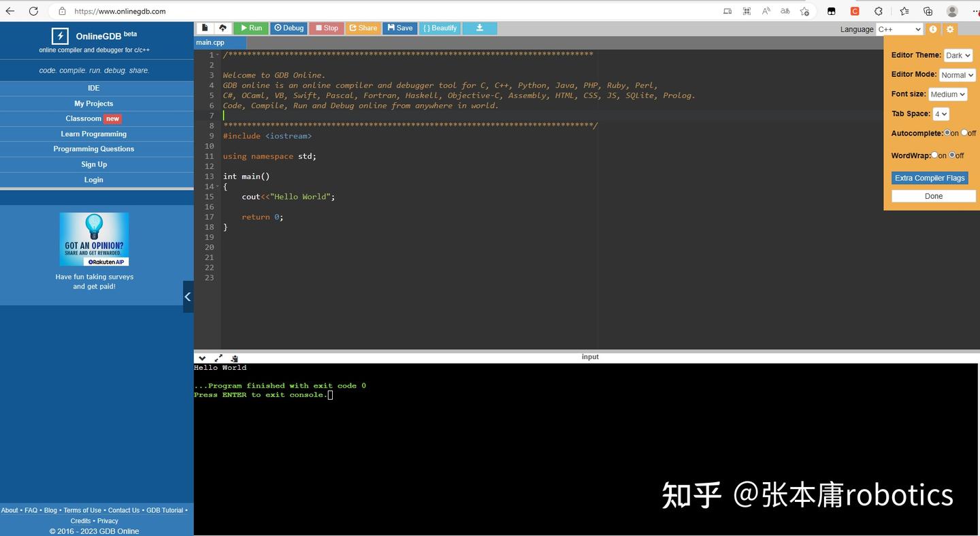Image resolution: width=980 pixels, height=536 pixels.
Task: Open editor settings gear
Action: click(x=950, y=29)
